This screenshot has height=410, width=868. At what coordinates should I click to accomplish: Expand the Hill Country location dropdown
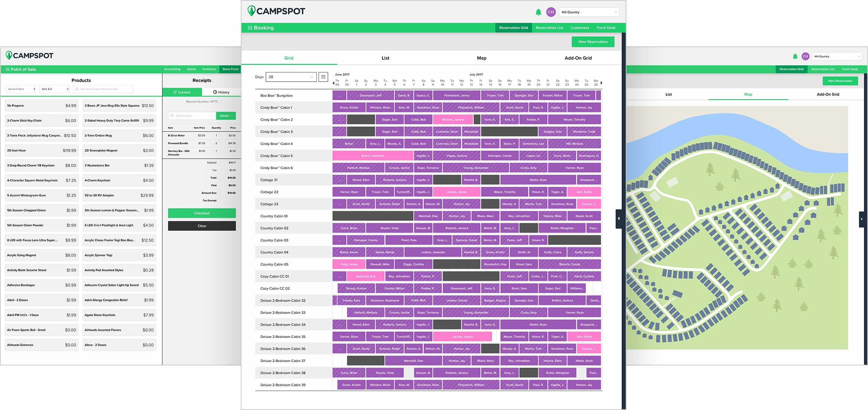589,12
